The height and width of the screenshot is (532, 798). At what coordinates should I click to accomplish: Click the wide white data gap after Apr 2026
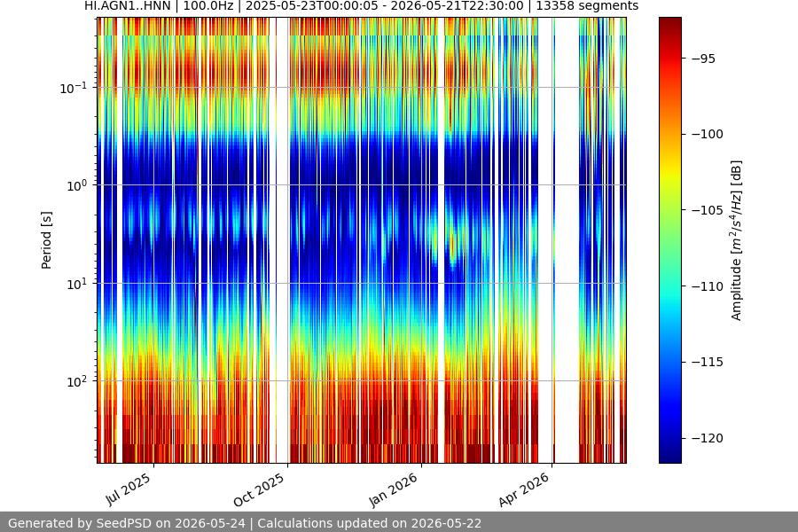pos(567,240)
